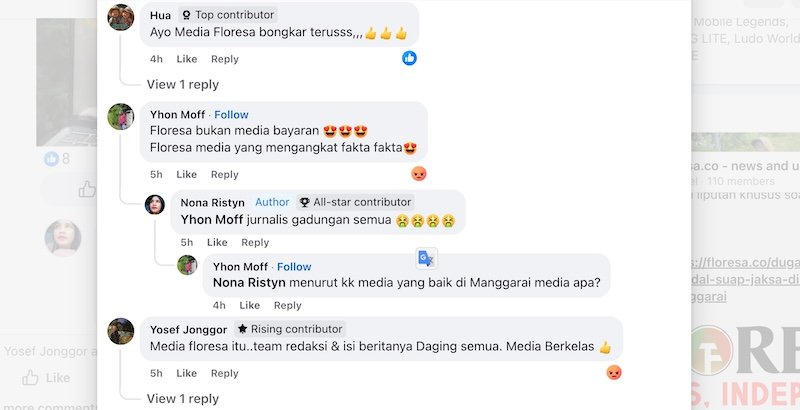This screenshot has width=800, height=410.
Task: View the angry reaction on Yhon Moff's comment
Action: coord(419,173)
